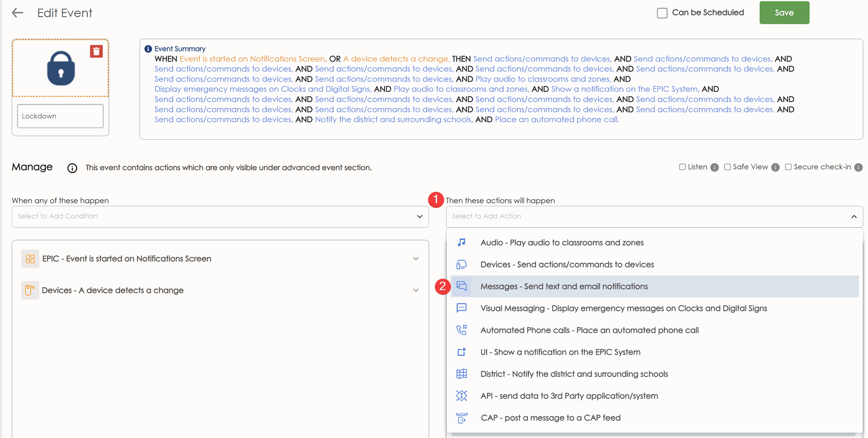Open the Select to Add Condition dropdown
The width and height of the screenshot is (868, 438).
tap(220, 217)
